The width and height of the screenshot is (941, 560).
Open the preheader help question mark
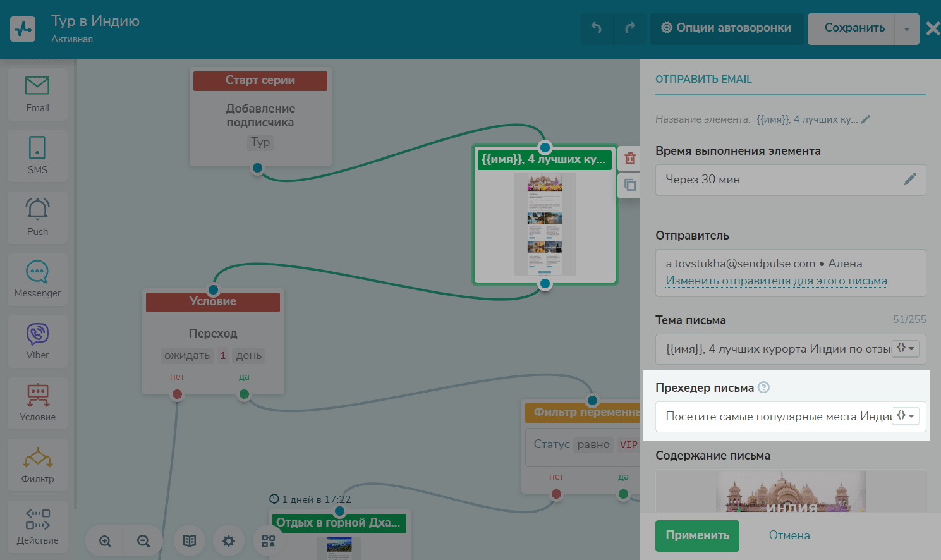(x=763, y=387)
